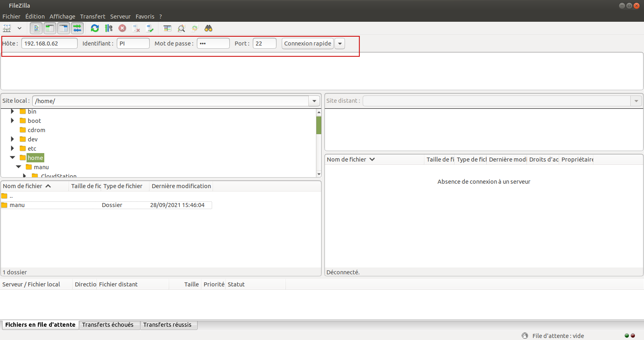Search files recursively with binoculars icon
The width and height of the screenshot is (644, 340).
(x=208, y=28)
